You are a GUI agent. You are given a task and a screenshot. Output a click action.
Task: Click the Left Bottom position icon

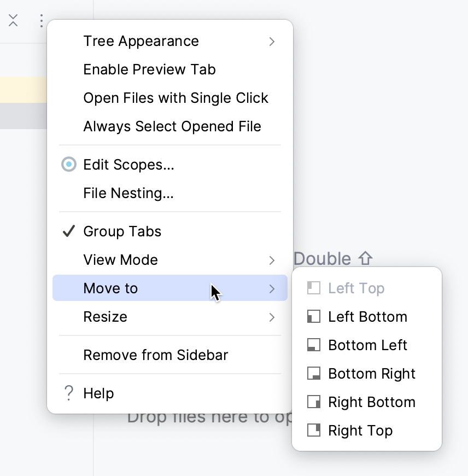pos(313,317)
